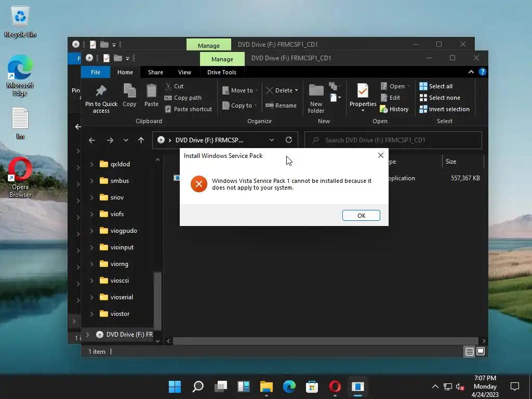Switch to the View ribbon tab
Screen dimensions: 532x399
(x=184, y=72)
